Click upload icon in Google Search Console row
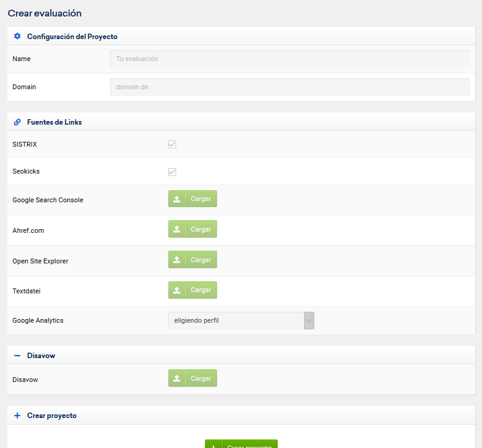 [177, 199]
